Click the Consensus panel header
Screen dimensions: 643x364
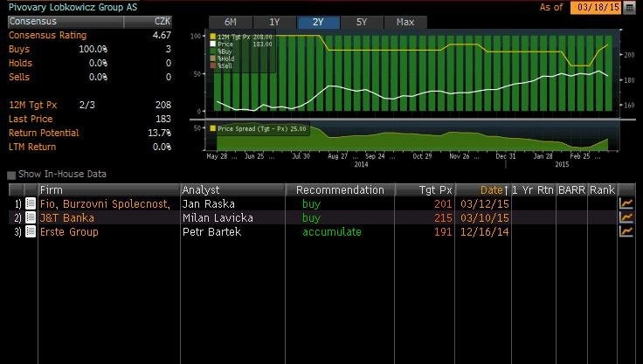66,21
